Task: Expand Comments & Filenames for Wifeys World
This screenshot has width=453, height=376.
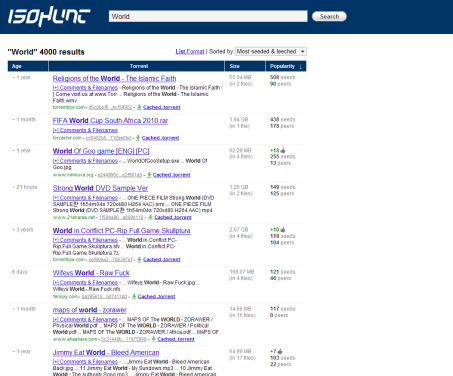Action: 85,283
